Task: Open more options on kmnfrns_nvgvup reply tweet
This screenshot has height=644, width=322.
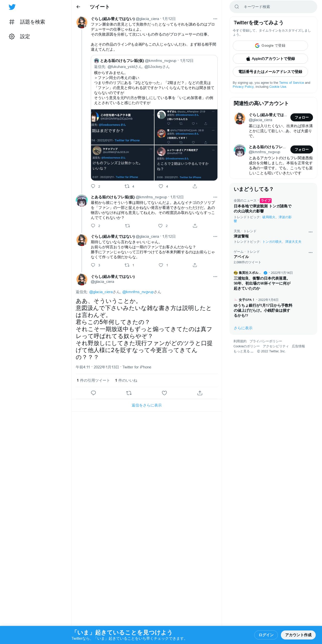Action: coord(215,197)
